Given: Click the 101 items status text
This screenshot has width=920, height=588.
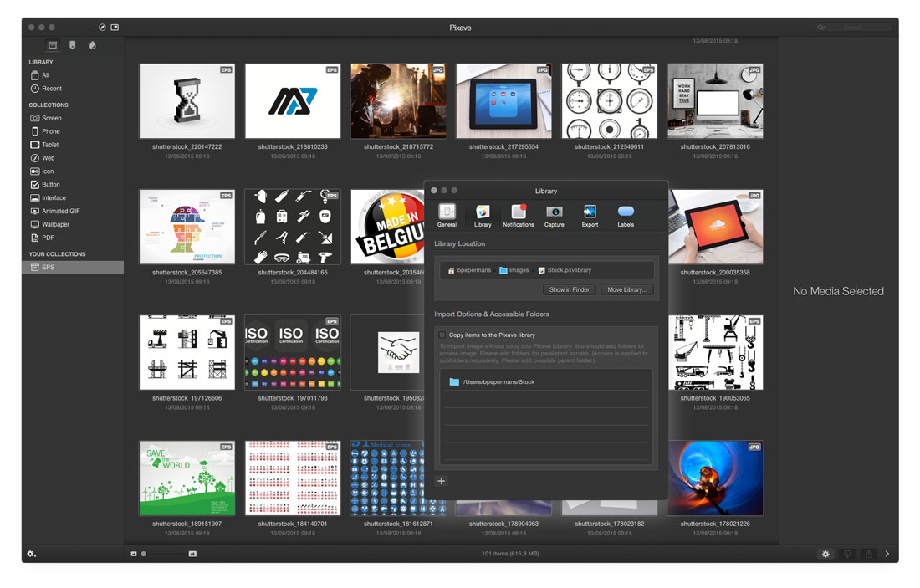Looking at the screenshot, I should point(510,554).
